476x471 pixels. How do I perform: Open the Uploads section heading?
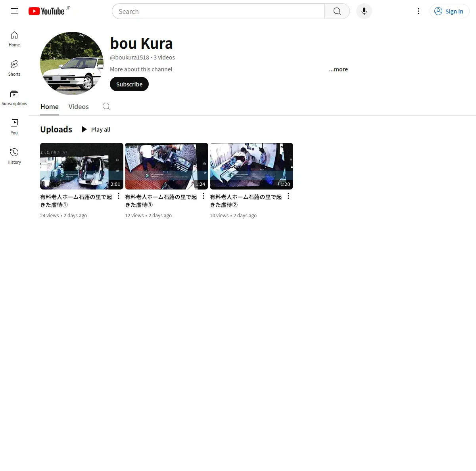point(56,129)
